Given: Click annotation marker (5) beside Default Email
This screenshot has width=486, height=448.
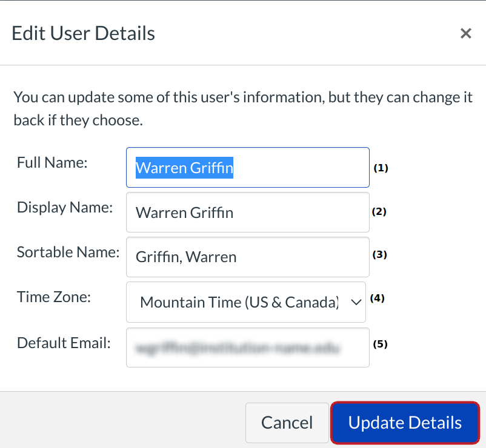Looking at the screenshot, I should (x=380, y=344).
